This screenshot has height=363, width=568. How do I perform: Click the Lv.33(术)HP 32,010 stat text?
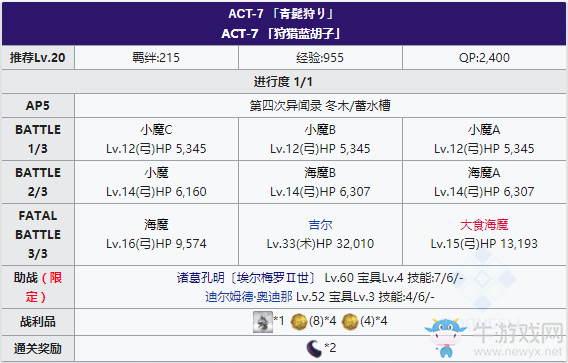coord(320,244)
